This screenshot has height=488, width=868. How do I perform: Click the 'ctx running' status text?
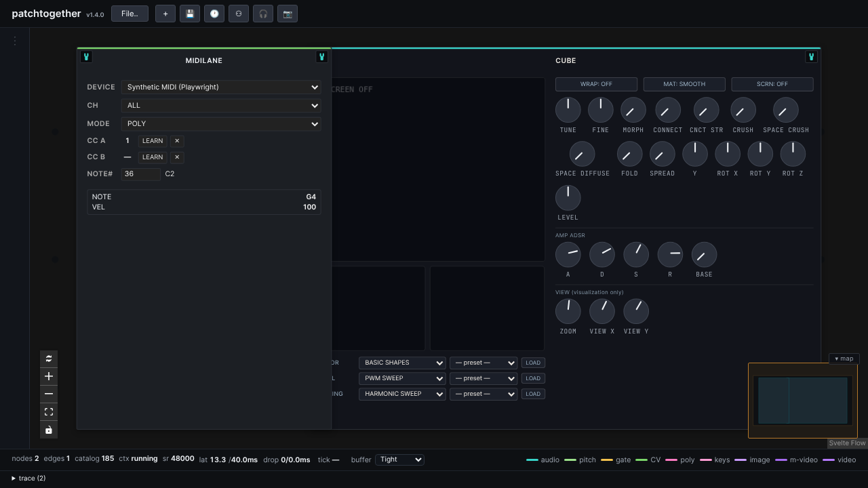coord(138,459)
